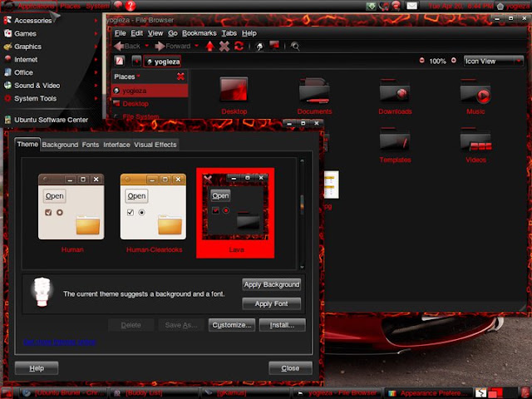This screenshot has width=532, height=399.
Task: Expand the Back history dropdown arrow
Action: coord(147,46)
